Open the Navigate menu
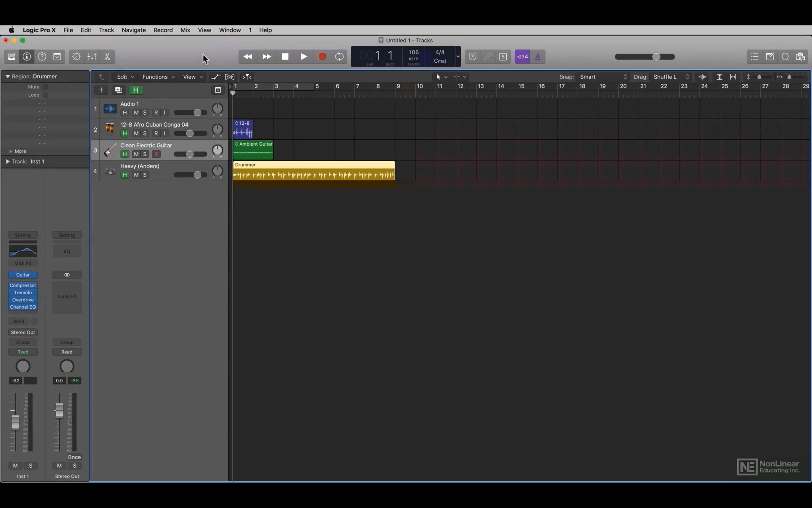The image size is (812, 508). (134, 30)
